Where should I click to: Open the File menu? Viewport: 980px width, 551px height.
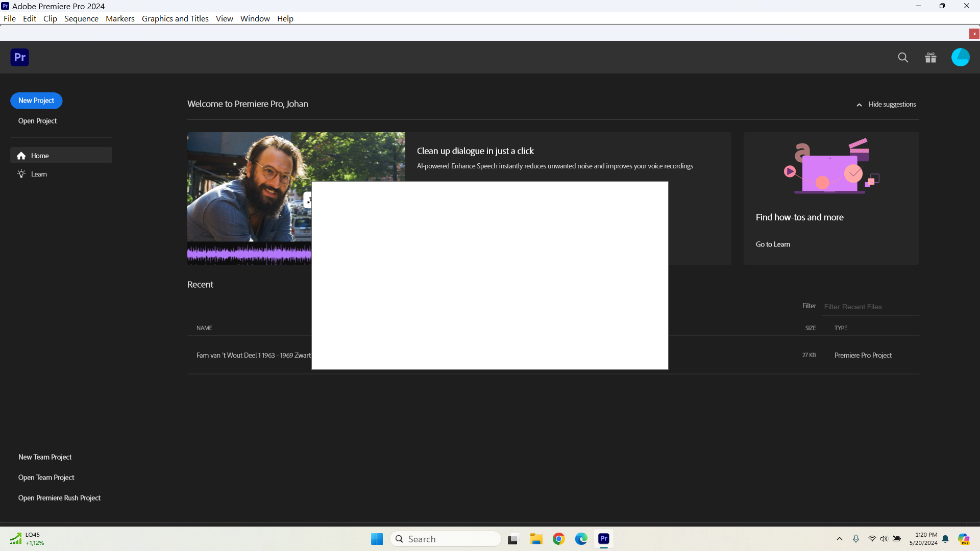click(10, 18)
